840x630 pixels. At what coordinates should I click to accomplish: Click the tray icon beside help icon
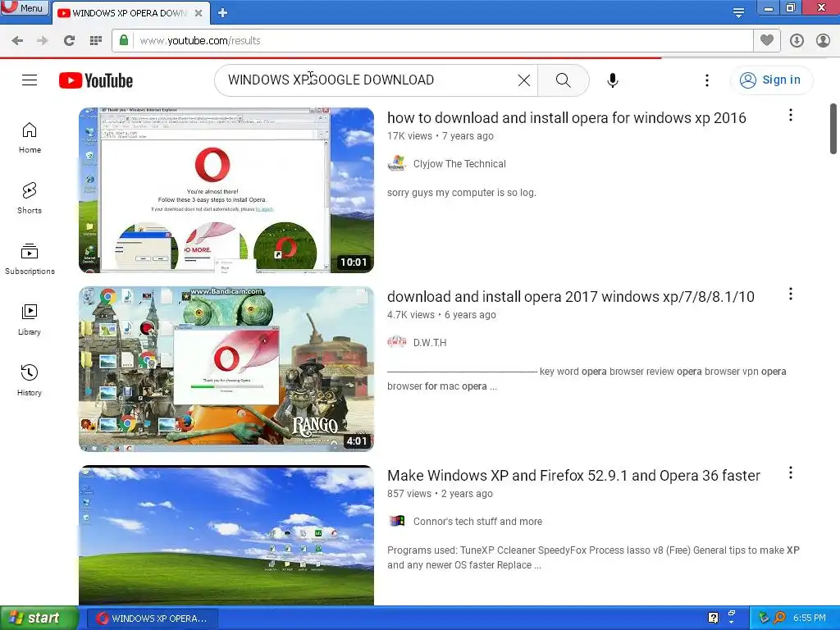pos(731,615)
